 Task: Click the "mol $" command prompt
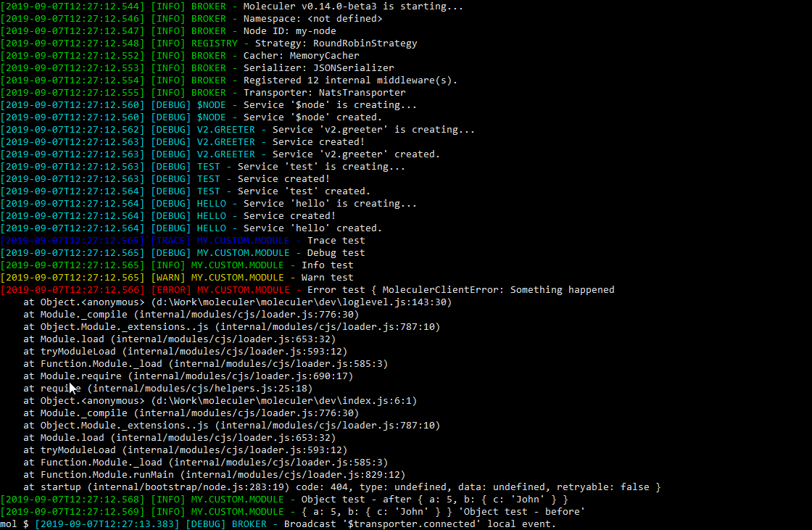tap(14, 523)
